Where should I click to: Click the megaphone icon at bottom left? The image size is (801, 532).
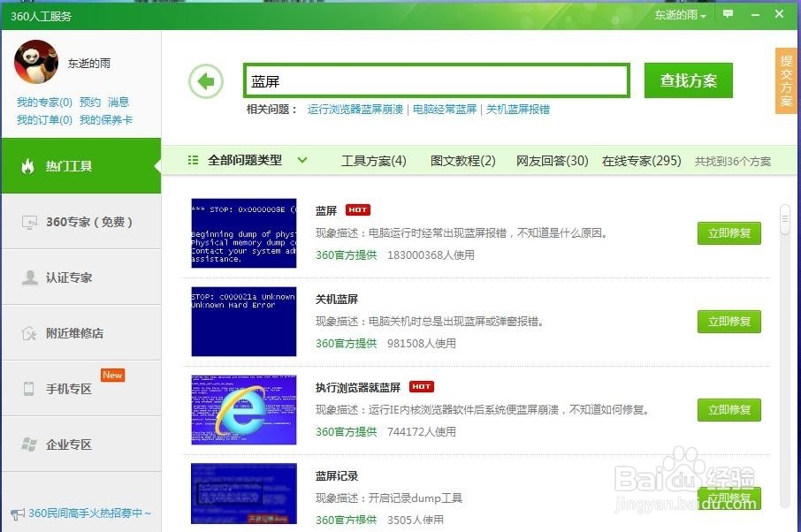17,513
